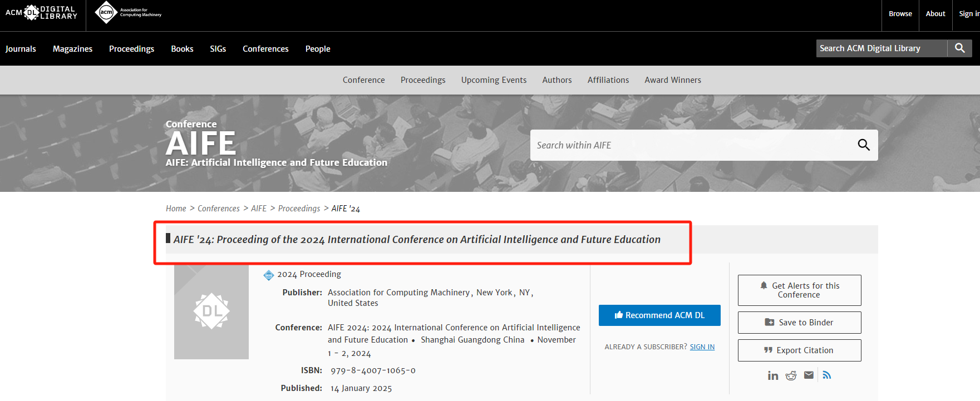The height and width of the screenshot is (401, 980).
Task: Select the Authors tab
Action: 557,80
